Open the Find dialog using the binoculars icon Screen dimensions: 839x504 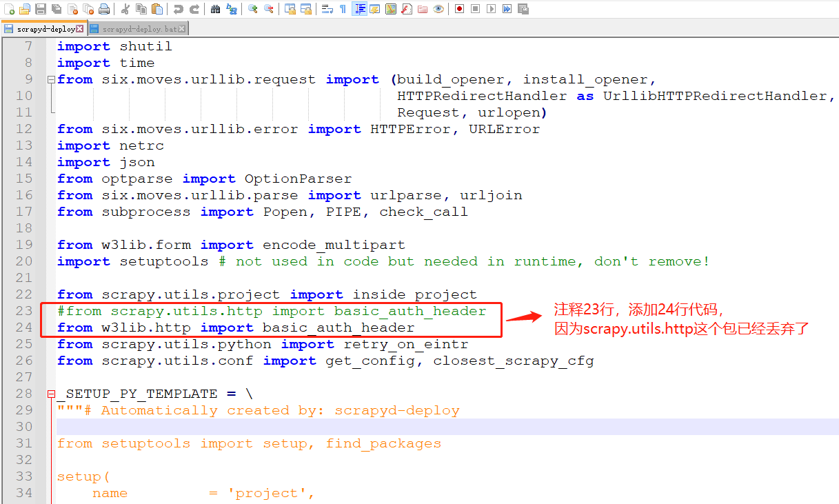point(216,10)
